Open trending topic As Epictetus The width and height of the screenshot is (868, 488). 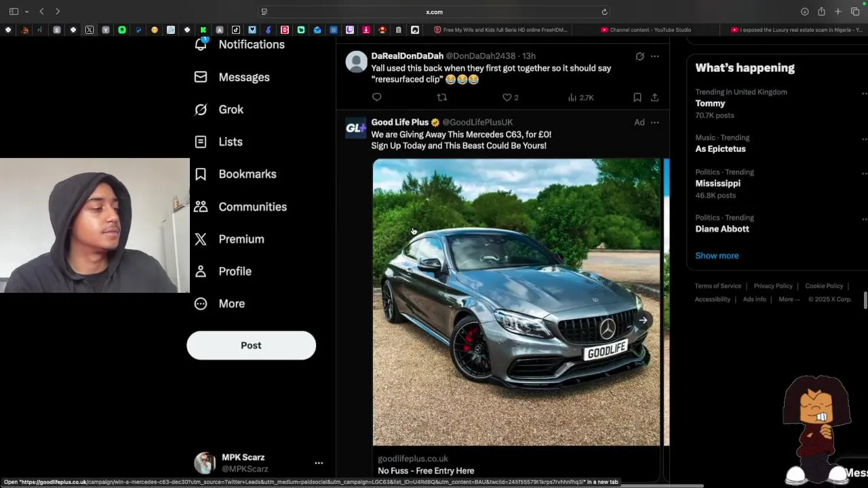[x=720, y=149]
